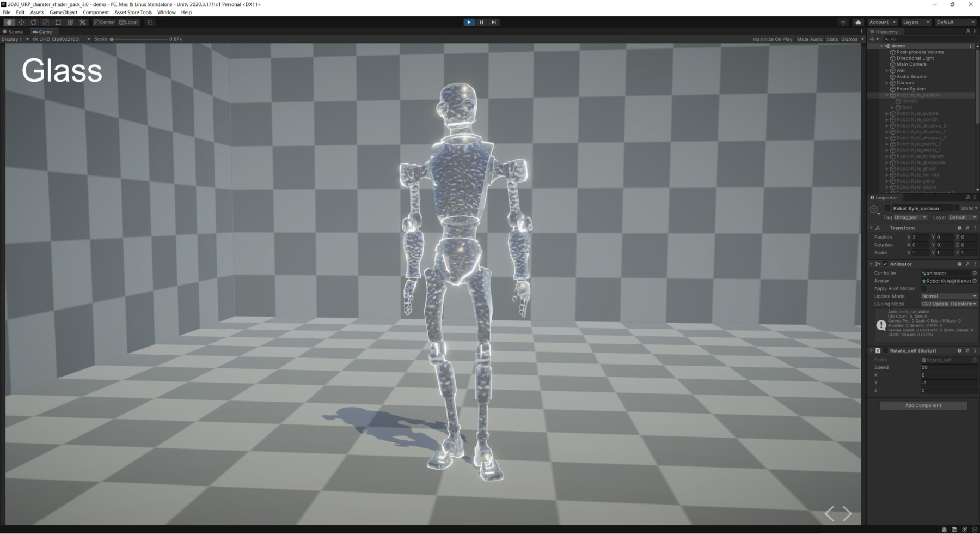This screenshot has height=534, width=980.
Task: Open the custom editor tools icon
Action: pyautogui.click(x=83, y=22)
